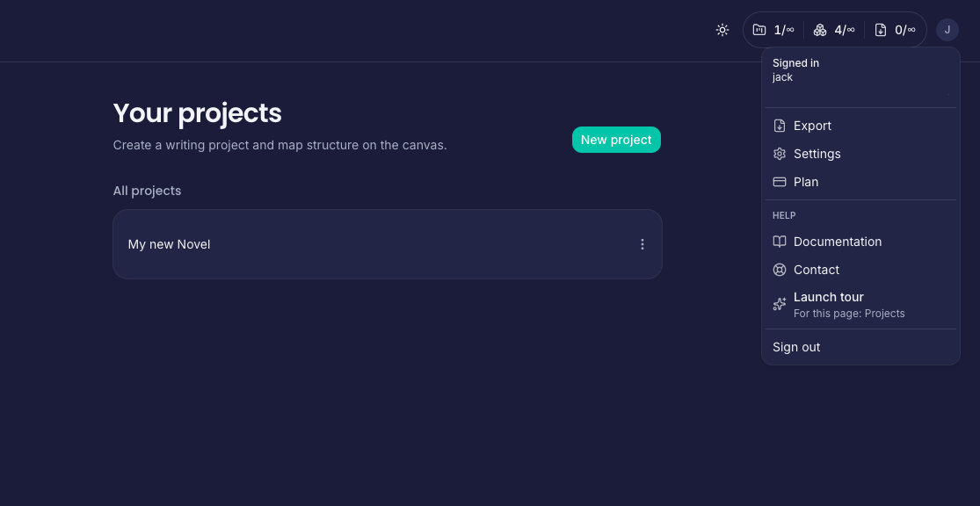Click the Contact lifebuoy icon

780,270
